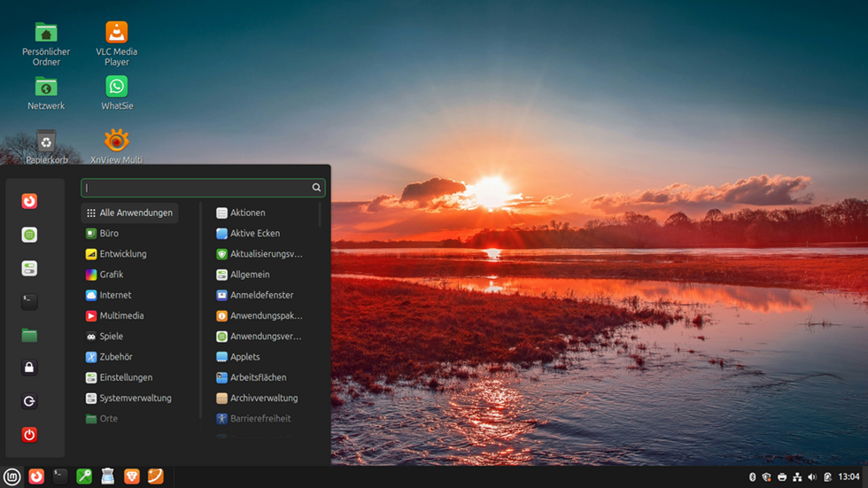Screen dimensions: 868x488
Task: Click the lock screen icon in menu sidebar
Action: [x=29, y=368]
